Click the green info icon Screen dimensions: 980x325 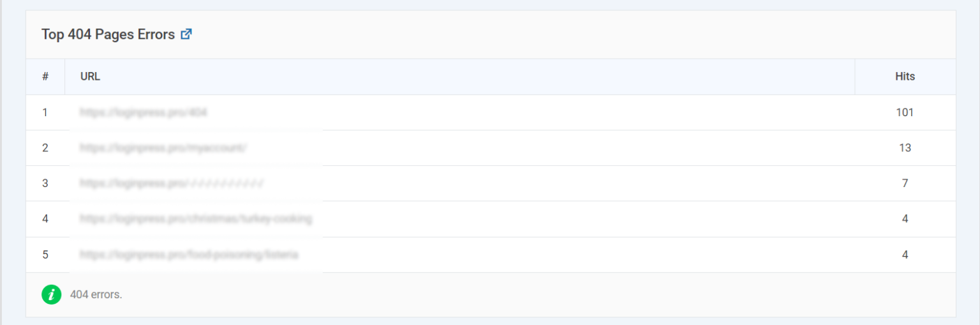52,294
